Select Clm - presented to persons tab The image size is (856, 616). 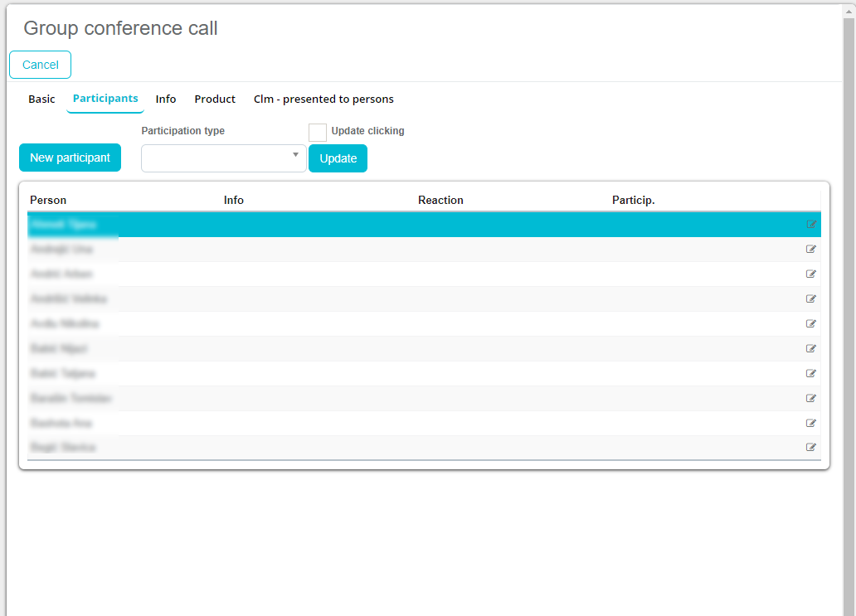pos(323,99)
